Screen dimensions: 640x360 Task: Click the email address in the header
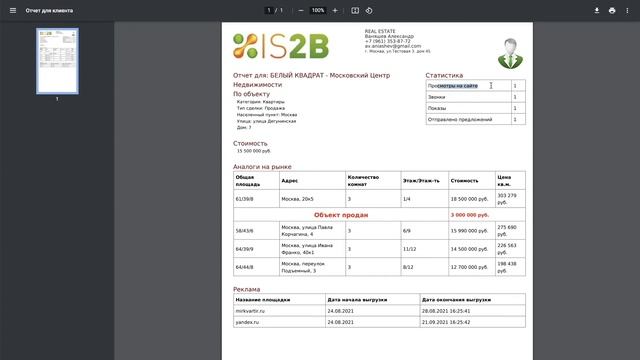click(393, 46)
